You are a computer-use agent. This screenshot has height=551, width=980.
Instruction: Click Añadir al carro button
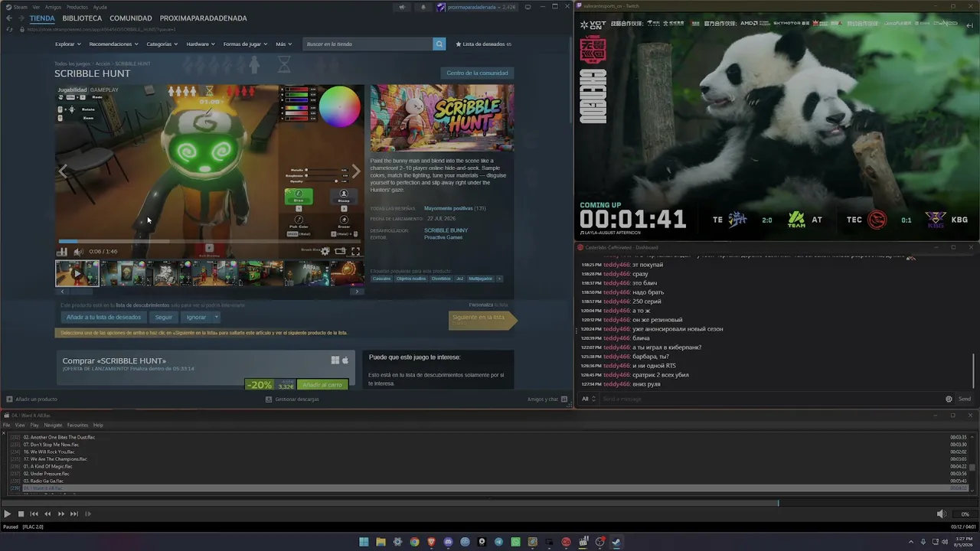(x=322, y=385)
